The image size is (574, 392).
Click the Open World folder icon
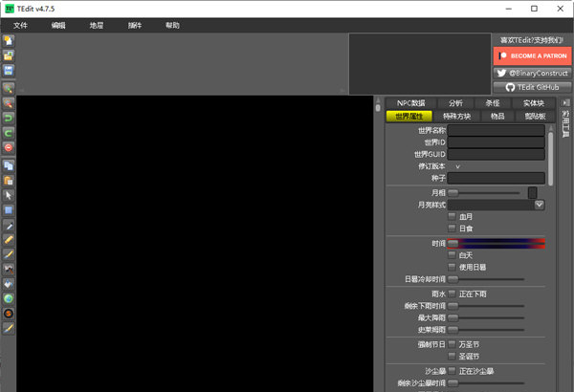[x=9, y=55]
